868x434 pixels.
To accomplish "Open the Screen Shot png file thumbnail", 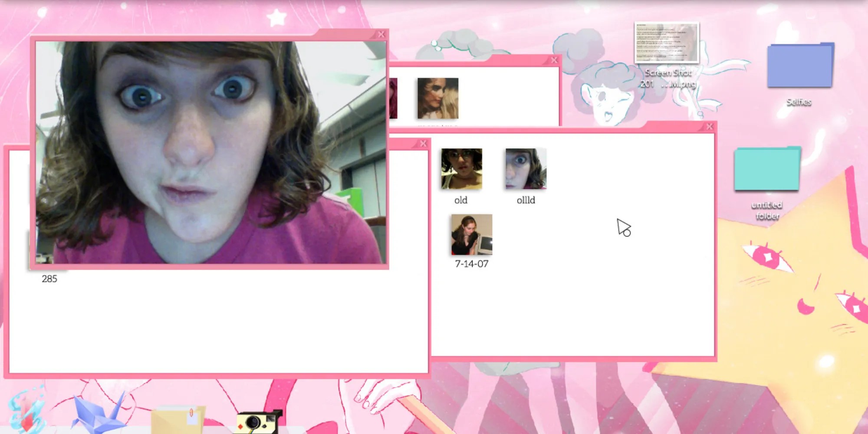I will coord(667,43).
